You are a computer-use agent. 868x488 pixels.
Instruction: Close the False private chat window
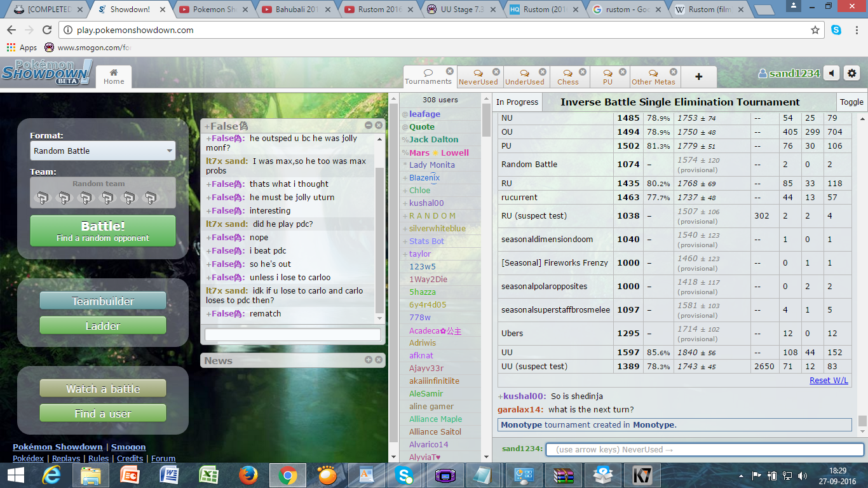point(379,126)
